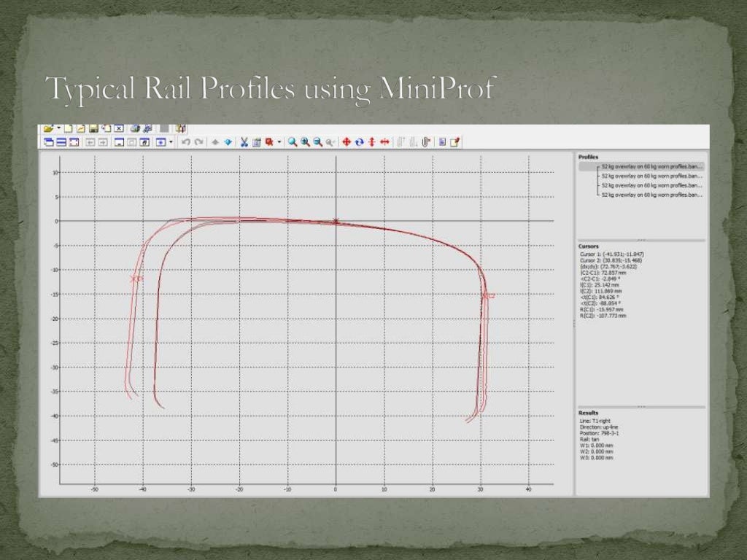
Task: Open the notes icon with red pin
Action: click(454, 142)
